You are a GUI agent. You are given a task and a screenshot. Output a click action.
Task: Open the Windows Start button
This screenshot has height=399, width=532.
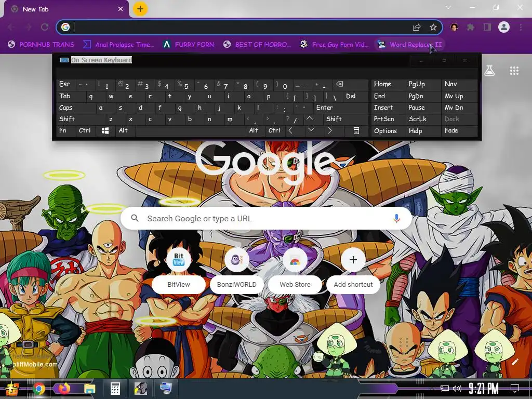pyautogui.click(x=12, y=389)
